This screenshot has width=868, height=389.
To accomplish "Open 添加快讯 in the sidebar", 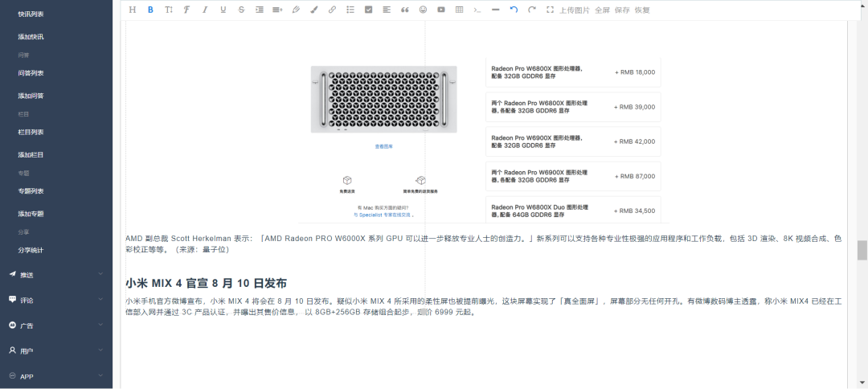I will pyautogui.click(x=31, y=36).
